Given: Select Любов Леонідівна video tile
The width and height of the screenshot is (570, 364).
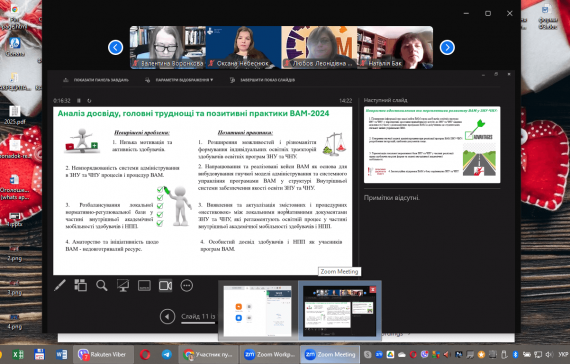Looking at the screenshot, I should [x=319, y=47].
